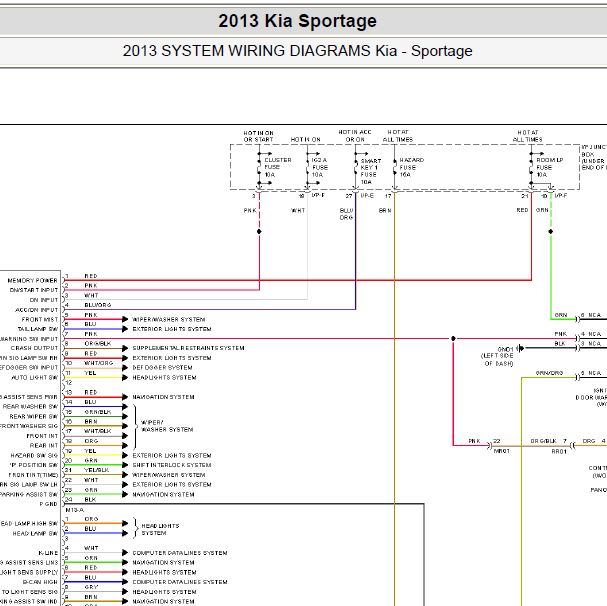
Task: Select the WHT/ORG wire label at pin 10
Action: click(x=99, y=363)
